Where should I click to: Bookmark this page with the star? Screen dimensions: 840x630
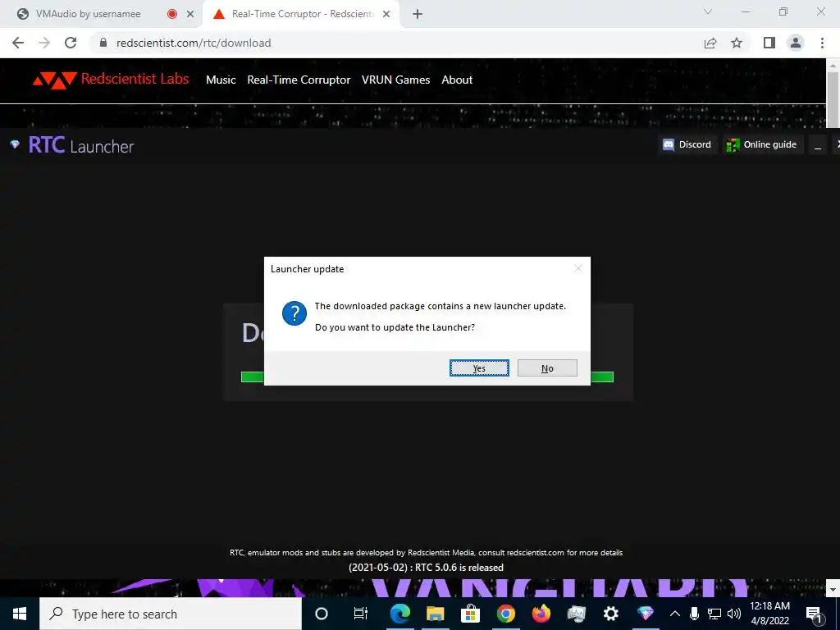737,43
